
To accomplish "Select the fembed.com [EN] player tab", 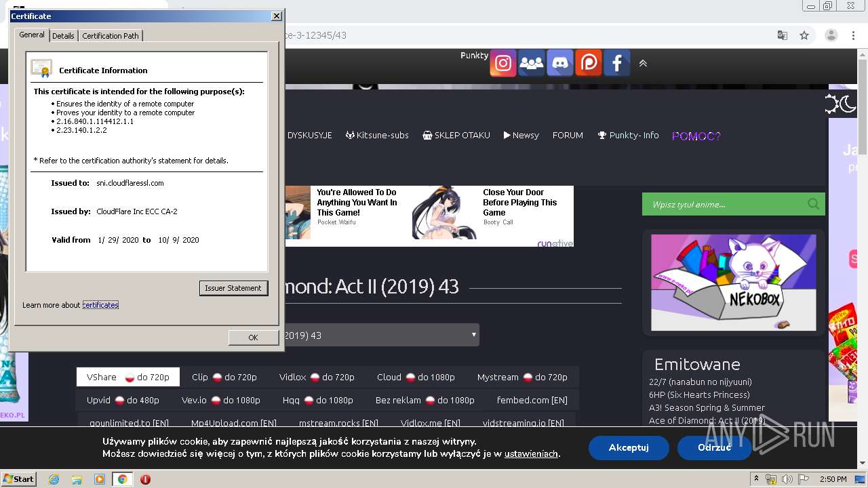I will 532,400.
